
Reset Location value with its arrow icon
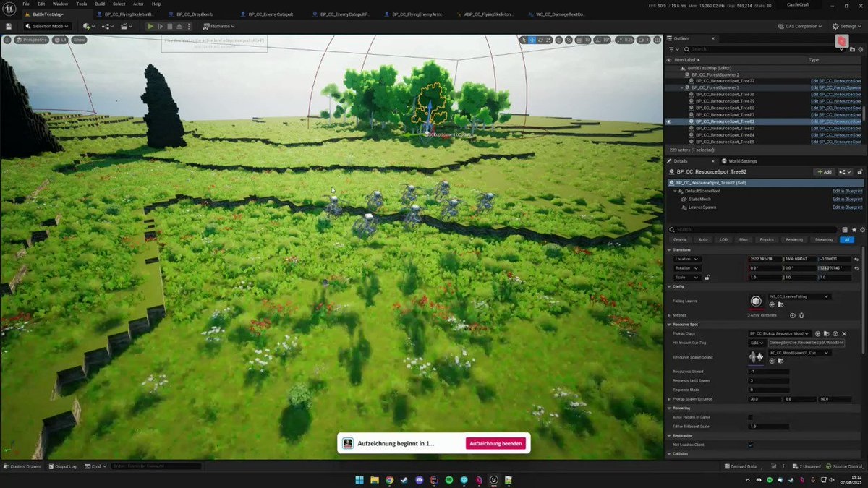(x=856, y=259)
